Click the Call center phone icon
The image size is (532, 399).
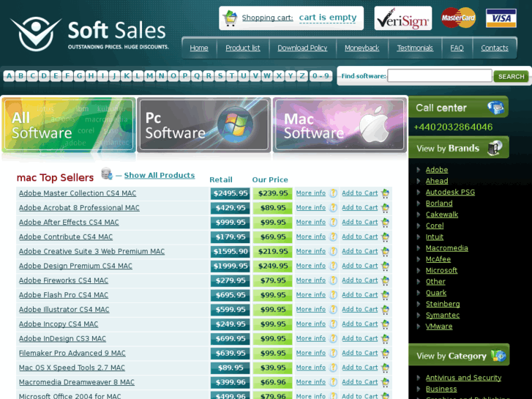(495, 108)
